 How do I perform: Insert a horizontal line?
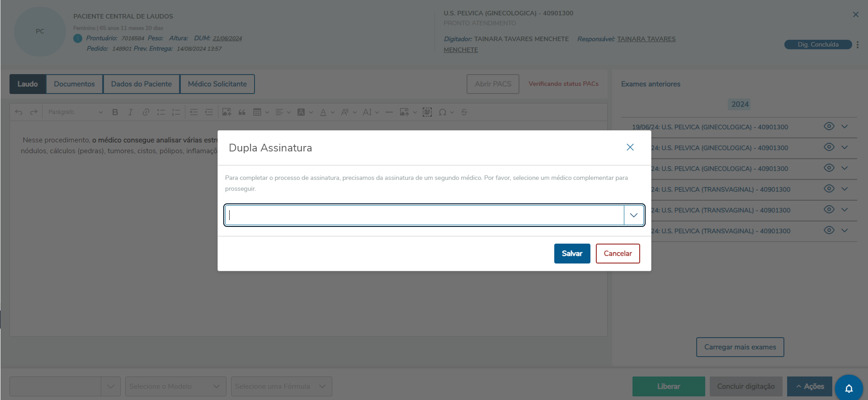(x=389, y=112)
